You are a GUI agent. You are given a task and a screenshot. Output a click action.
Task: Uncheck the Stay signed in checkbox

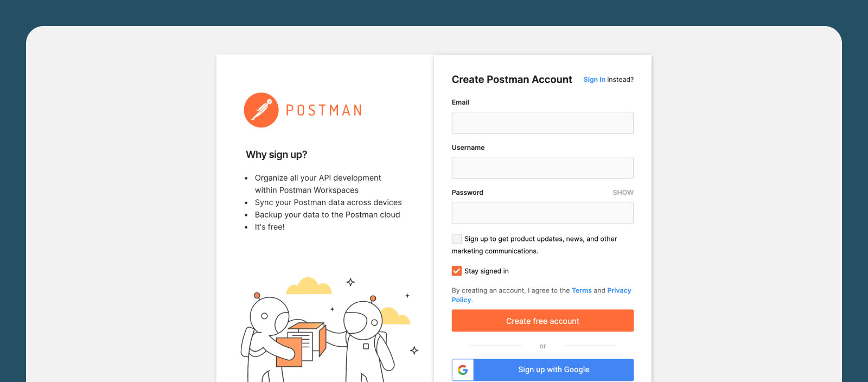point(457,271)
